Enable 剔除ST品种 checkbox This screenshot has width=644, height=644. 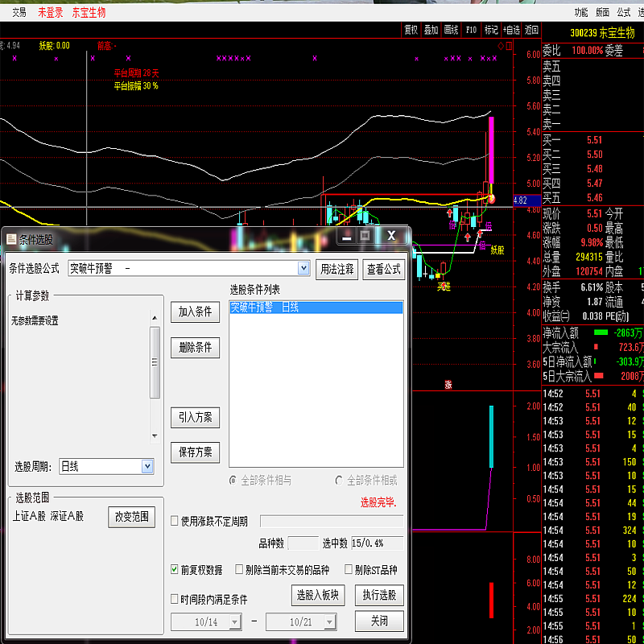click(348, 569)
